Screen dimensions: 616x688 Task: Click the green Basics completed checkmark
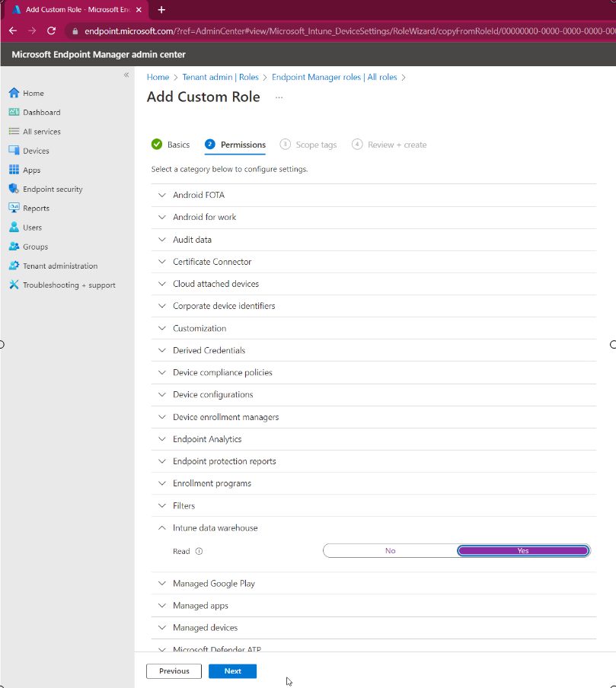point(157,144)
